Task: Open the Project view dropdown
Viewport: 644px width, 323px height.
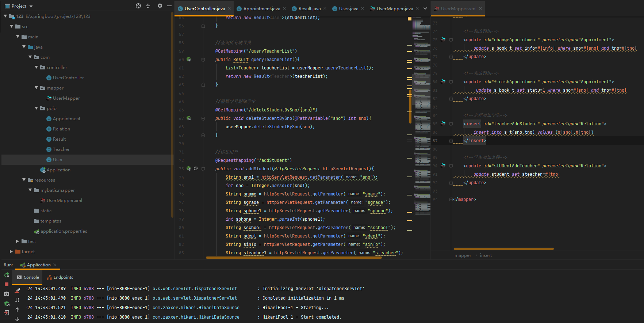Action: [x=31, y=6]
